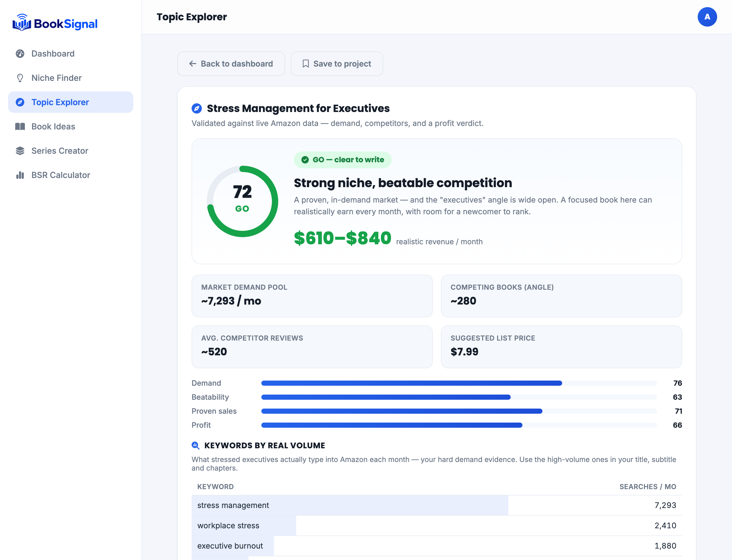Click the Demand score bar
Image resolution: width=732 pixels, height=560 pixels.
click(459, 383)
